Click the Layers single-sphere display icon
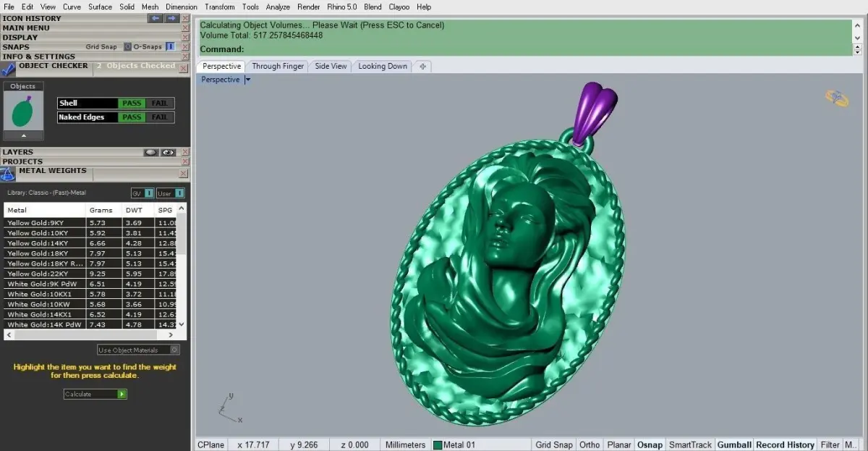868x451 pixels. pos(151,152)
